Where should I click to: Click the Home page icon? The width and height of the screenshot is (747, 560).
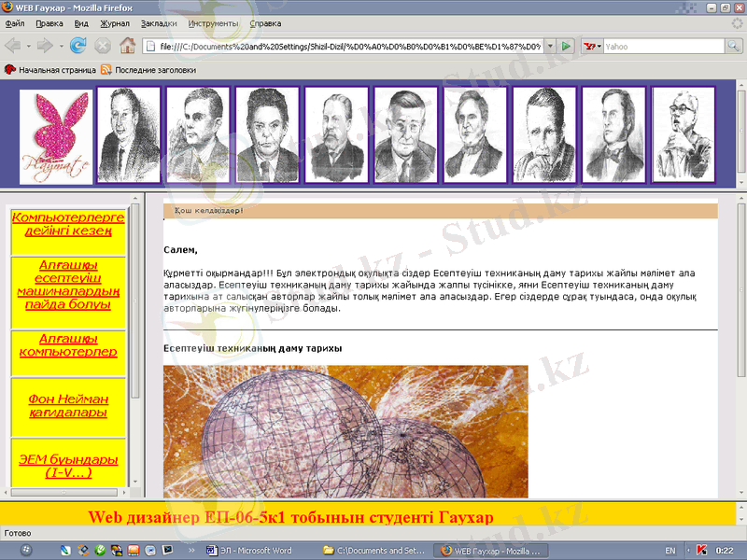127,45
